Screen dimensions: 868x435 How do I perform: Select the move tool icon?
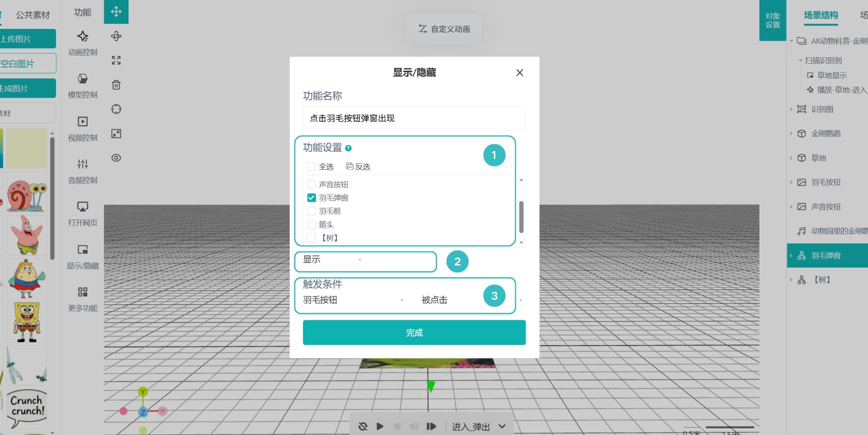coord(116,12)
